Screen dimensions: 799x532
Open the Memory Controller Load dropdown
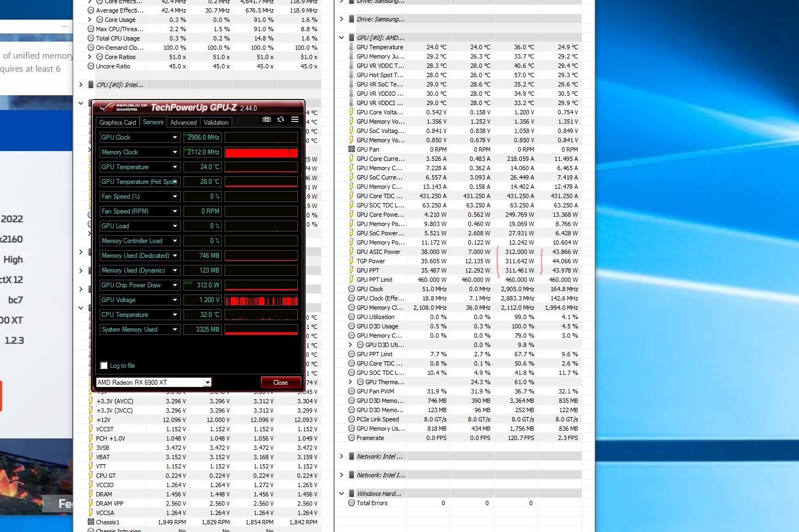tap(175, 241)
